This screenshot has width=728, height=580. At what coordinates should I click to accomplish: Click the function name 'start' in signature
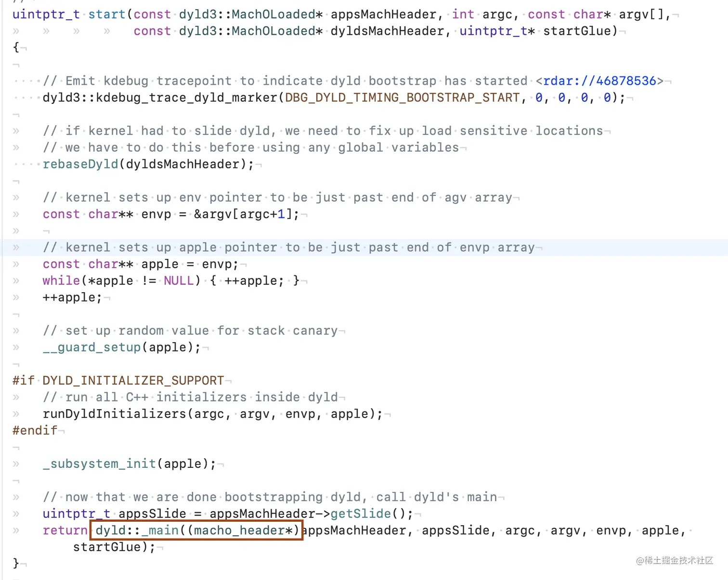click(x=106, y=14)
